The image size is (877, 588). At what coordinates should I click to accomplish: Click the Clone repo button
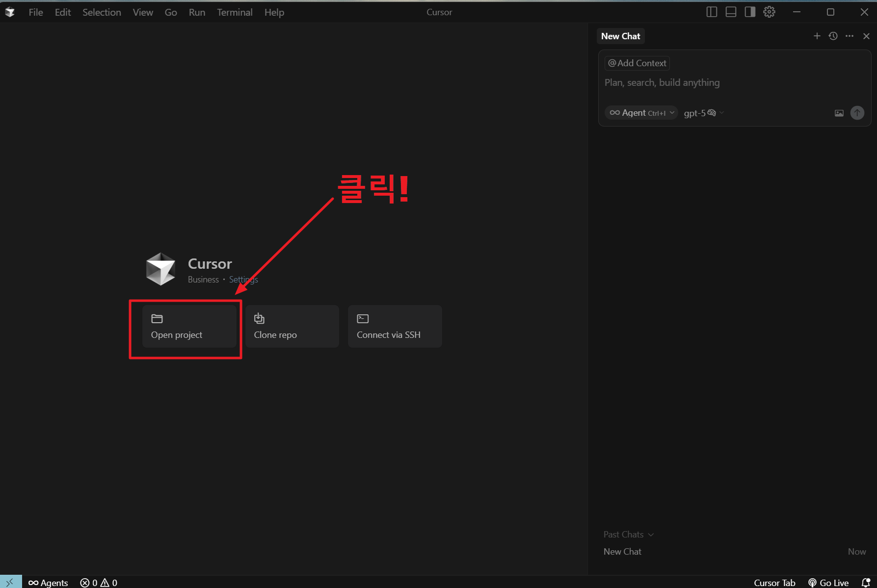coord(292,327)
